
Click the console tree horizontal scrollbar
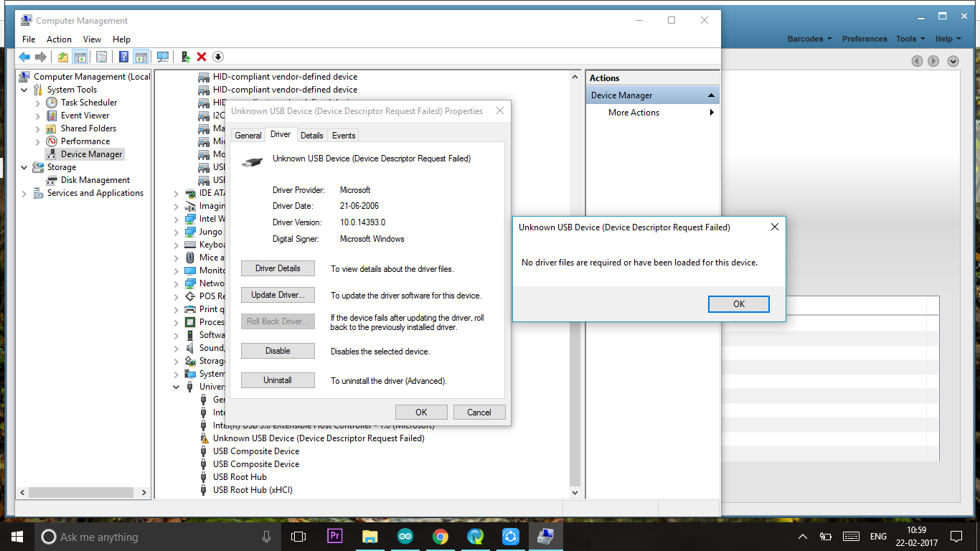click(x=83, y=493)
